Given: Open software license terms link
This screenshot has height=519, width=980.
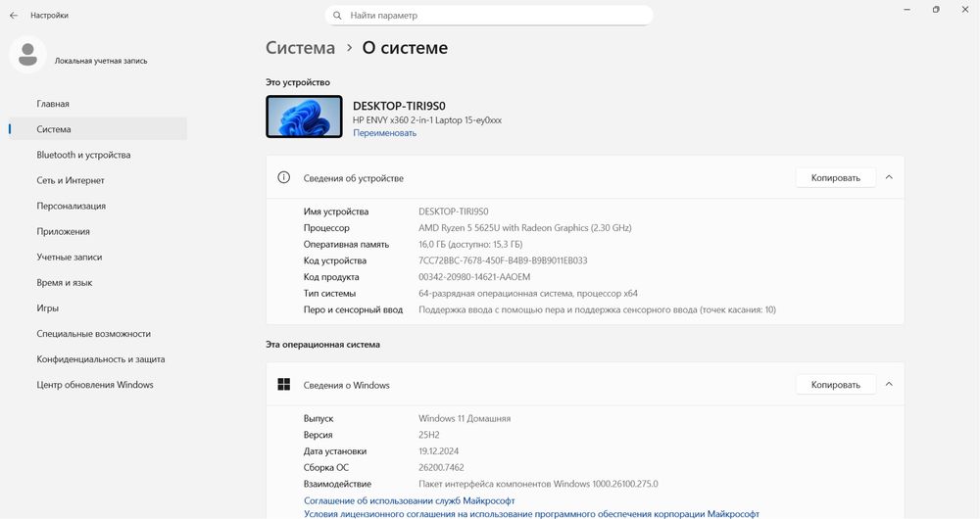Looking at the screenshot, I should pos(531,514).
